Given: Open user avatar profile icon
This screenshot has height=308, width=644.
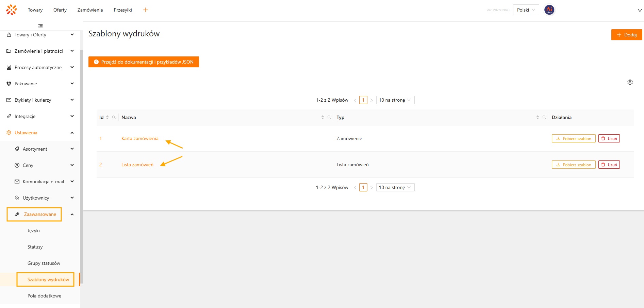Looking at the screenshot, I should point(549,10).
